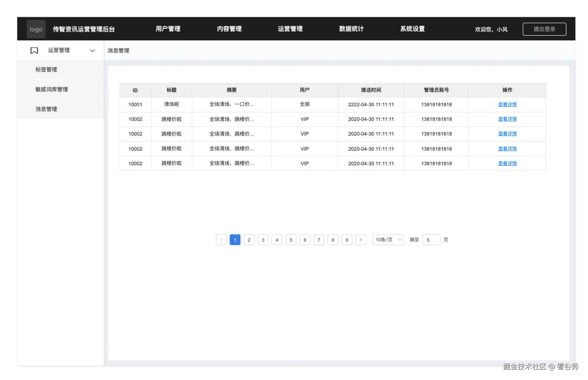The width and height of the screenshot is (588, 380).
Task: Switch to 数据统计 top menu
Action: pos(351,29)
